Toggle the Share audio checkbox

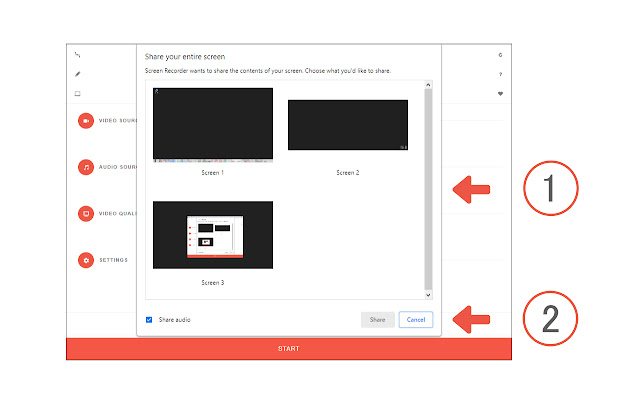(x=149, y=320)
